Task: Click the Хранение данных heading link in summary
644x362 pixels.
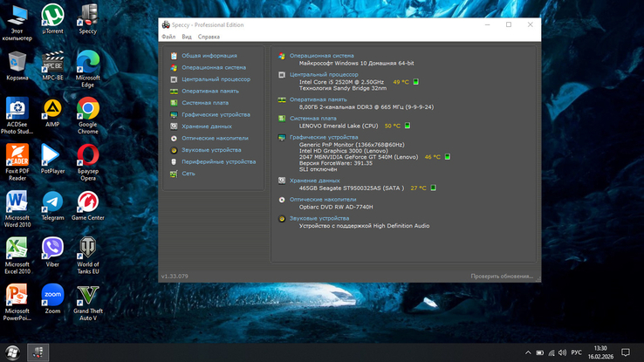Action: (315, 181)
